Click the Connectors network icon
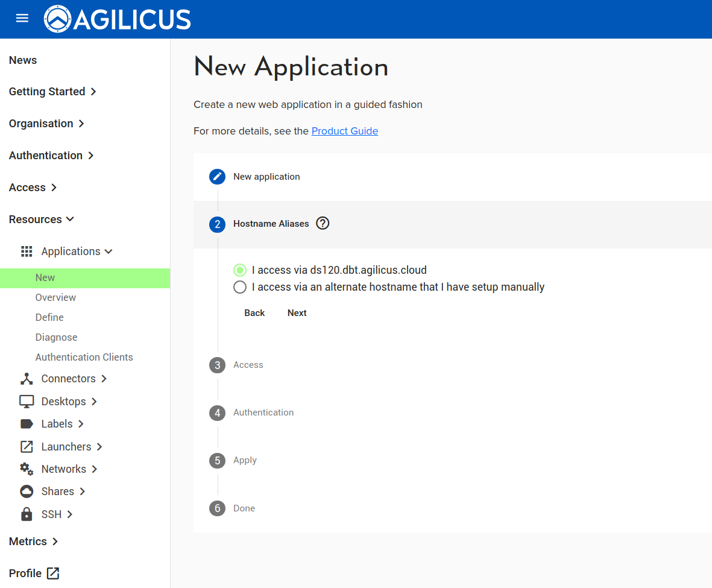Viewport: 712px width, 588px height. (27, 379)
